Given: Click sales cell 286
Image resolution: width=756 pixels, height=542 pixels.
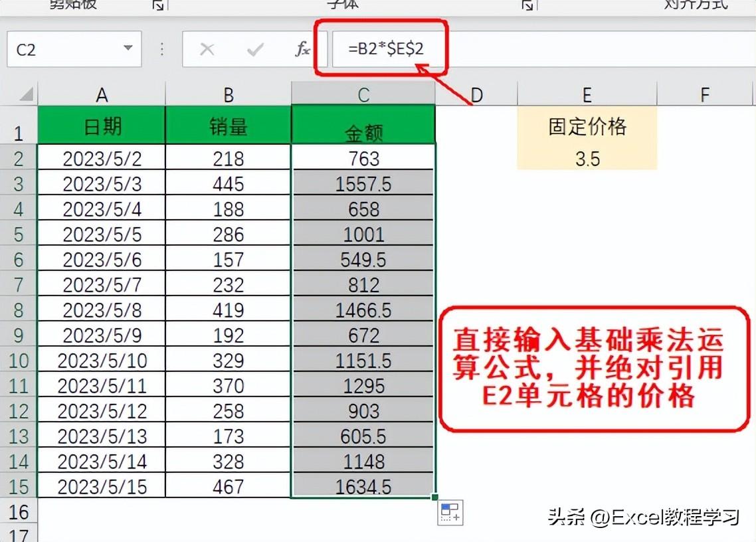Looking at the screenshot, I should click(229, 233).
